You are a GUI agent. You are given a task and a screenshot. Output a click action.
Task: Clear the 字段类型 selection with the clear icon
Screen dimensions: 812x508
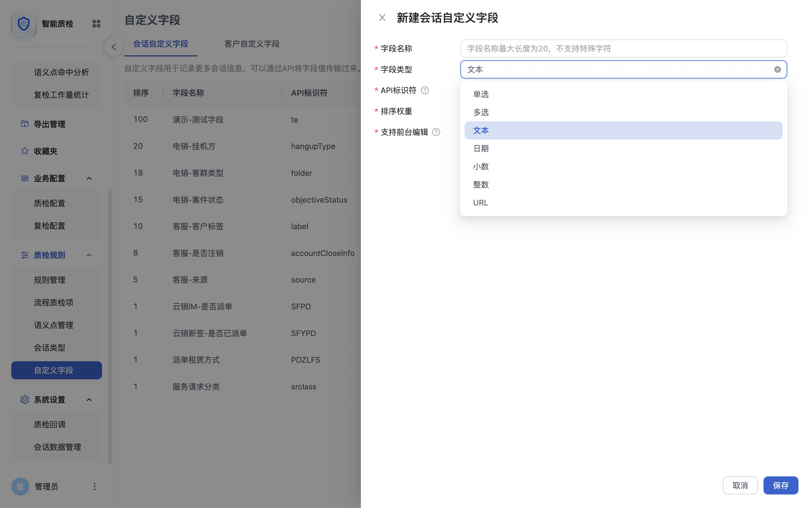click(777, 69)
